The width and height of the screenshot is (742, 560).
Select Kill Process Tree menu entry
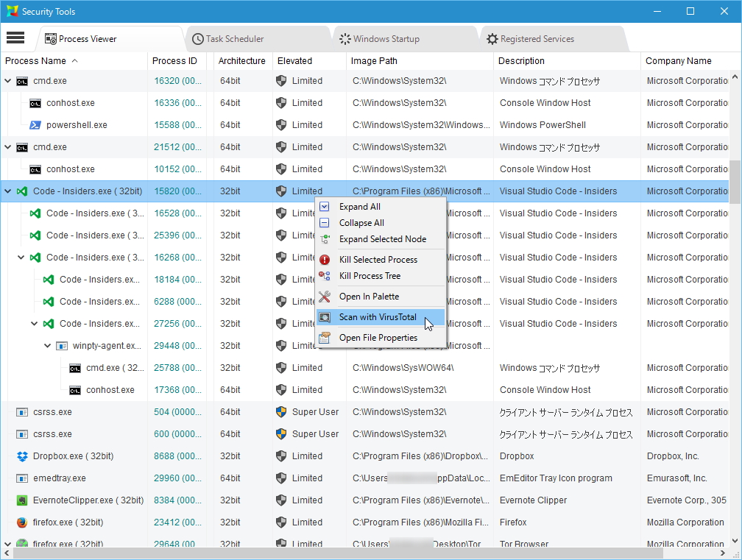(381, 276)
